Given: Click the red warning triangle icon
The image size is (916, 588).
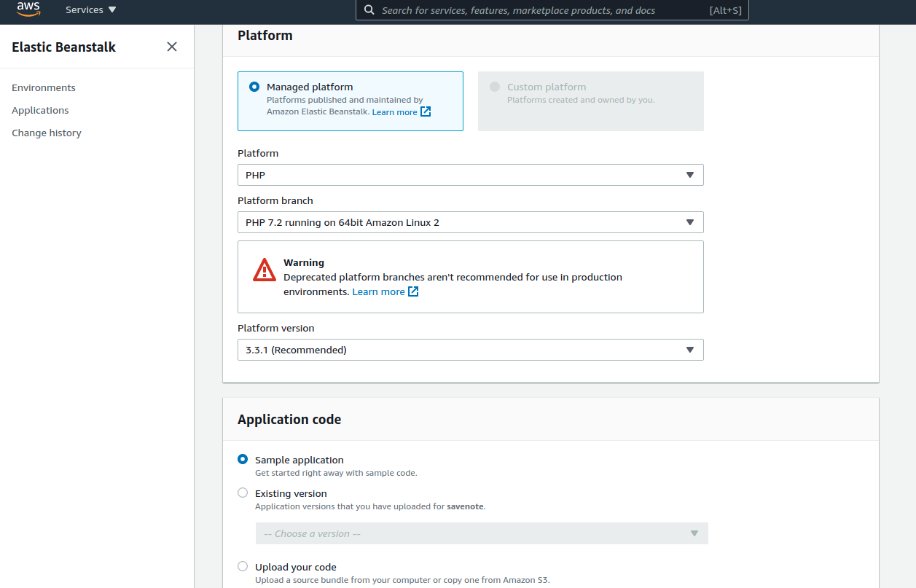Looking at the screenshot, I should [x=264, y=270].
